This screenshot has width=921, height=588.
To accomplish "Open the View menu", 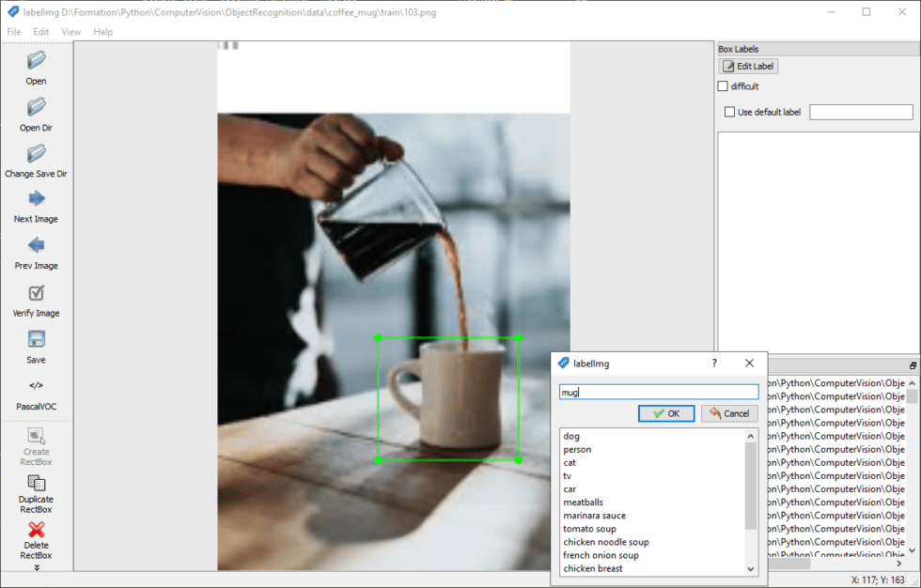I will tap(71, 32).
